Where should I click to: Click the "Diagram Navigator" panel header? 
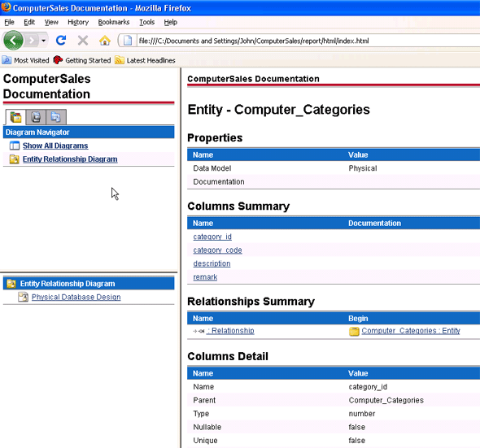click(89, 133)
